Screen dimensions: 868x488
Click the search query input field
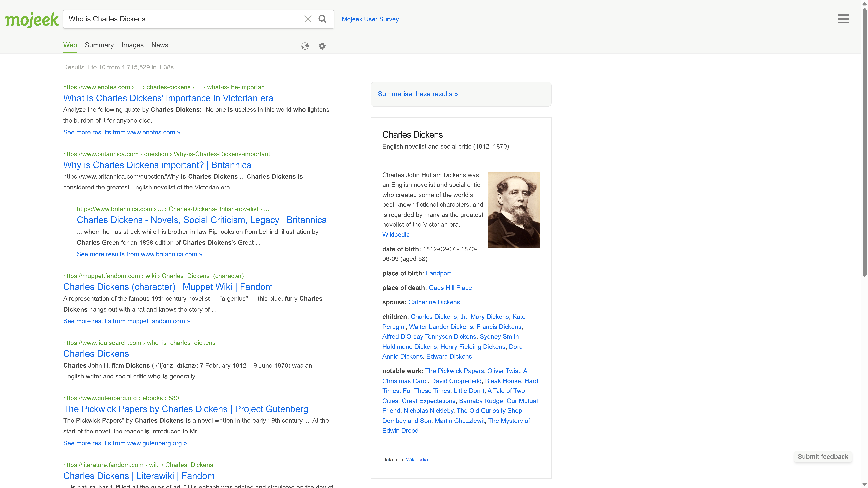[x=182, y=19]
